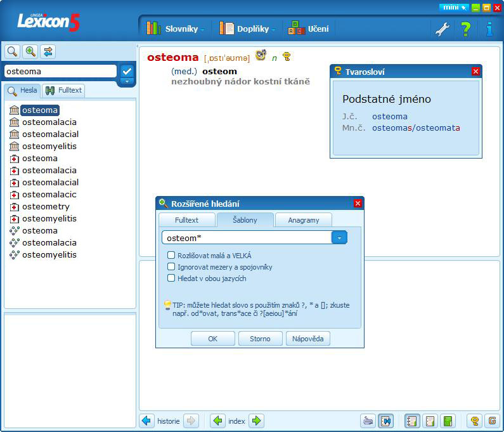The height and width of the screenshot is (432, 504).
Task: Select osteomyelitis with building icon
Action: click(49, 147)
